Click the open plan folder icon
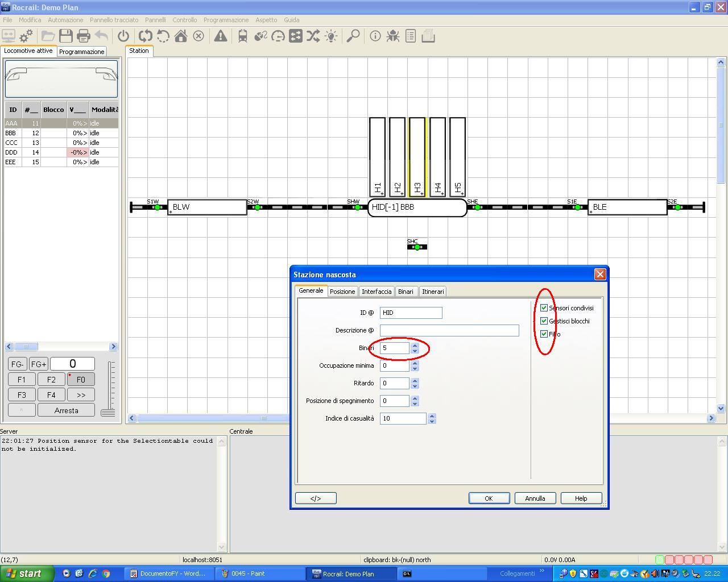728x582 pixels. tap(48, 36)
